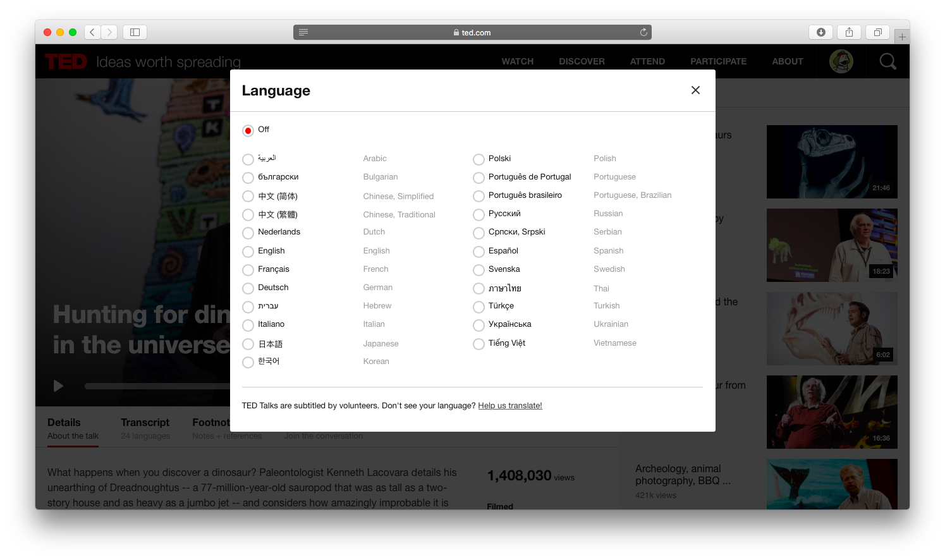Select Українська subtitles
The height and width of the screenshot is (560, 945).
pyautogui.click(x=479, y=326)
